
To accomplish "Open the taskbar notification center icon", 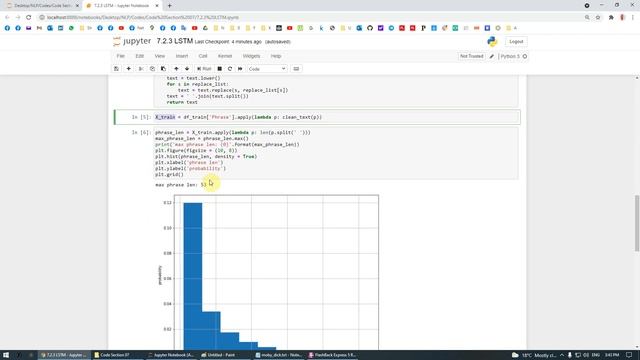I will pos(629,355).
